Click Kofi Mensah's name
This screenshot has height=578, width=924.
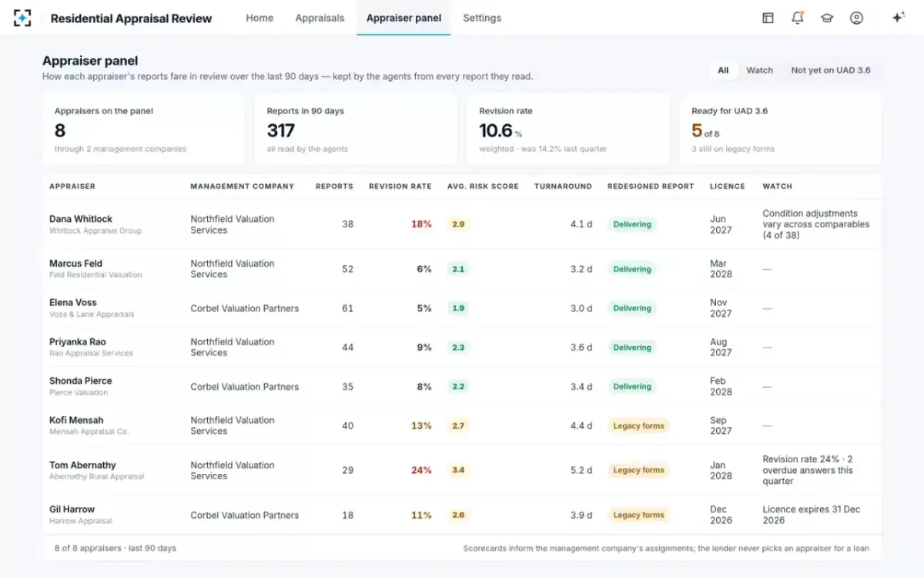[76, 420]
